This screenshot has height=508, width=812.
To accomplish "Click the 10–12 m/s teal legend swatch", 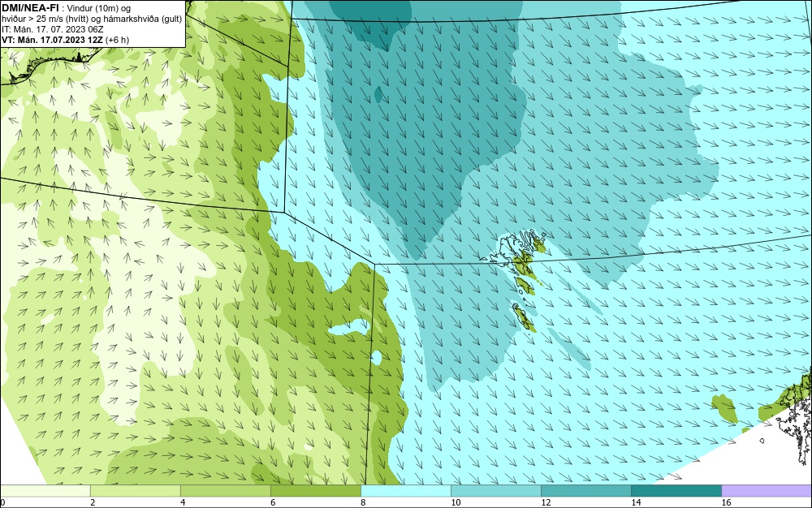I will point(495,490).
